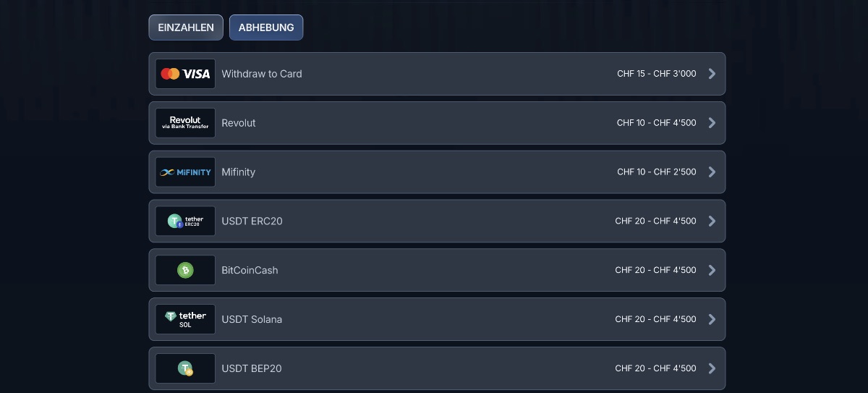Click the Revolut via Bank Transfer logo
This screenshot has width=868, height=393.
pos(185,123)
